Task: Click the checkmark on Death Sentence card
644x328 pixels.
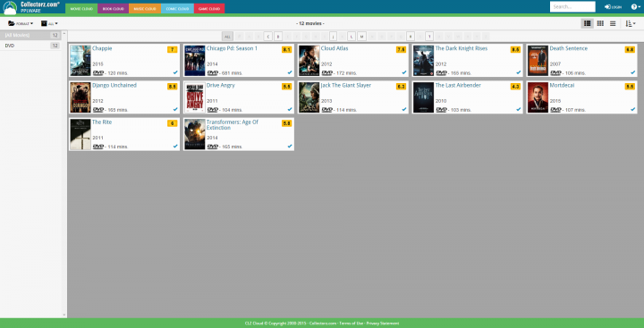Action: click(633, 72)
